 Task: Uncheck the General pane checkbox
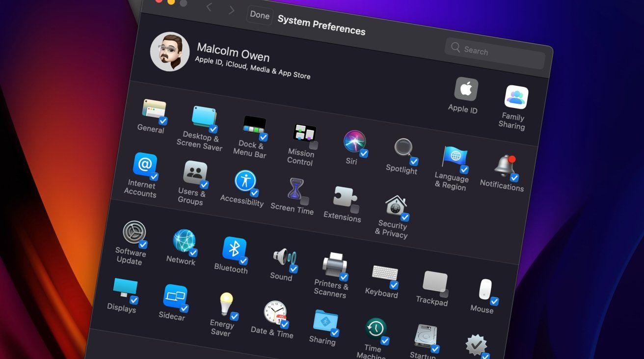tap(163, 120)
